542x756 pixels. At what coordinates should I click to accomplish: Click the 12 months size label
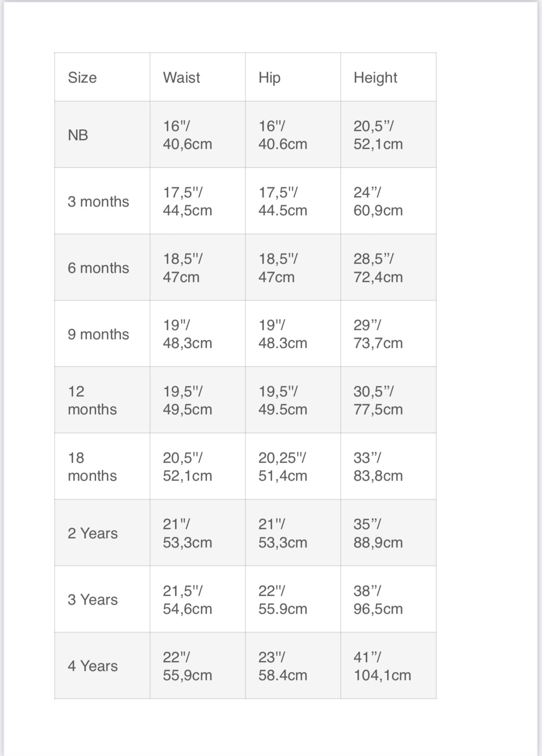pyautogui.click(x=92, y=400)
